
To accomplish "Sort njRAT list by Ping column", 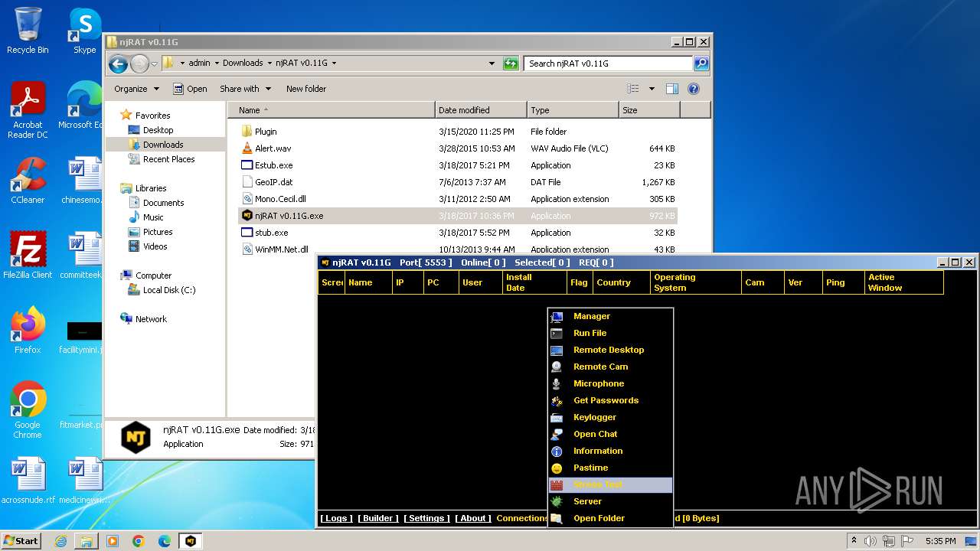I will [844, 282].
